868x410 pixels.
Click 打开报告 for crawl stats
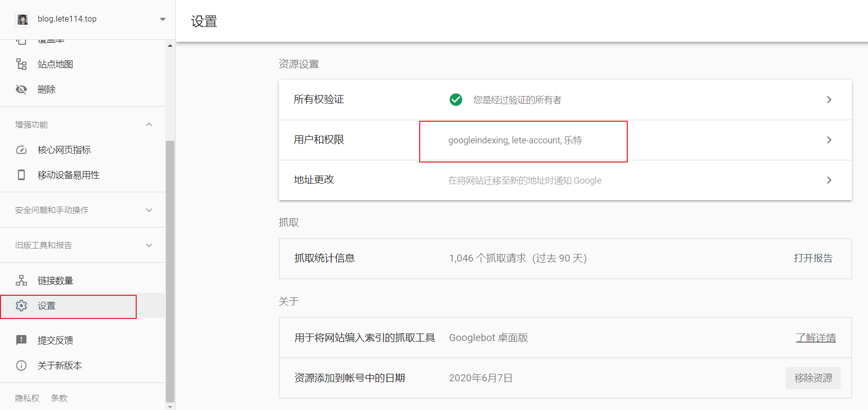813,259
